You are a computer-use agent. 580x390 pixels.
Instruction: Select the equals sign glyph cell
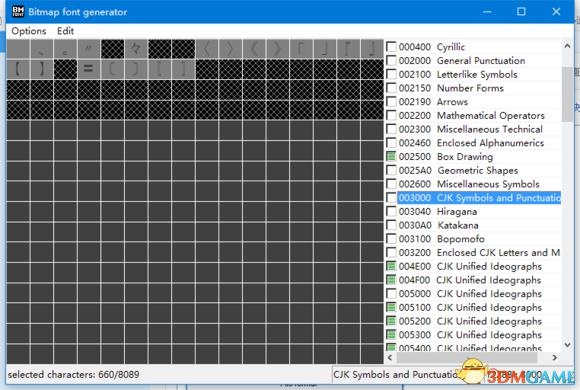(88, 69)
